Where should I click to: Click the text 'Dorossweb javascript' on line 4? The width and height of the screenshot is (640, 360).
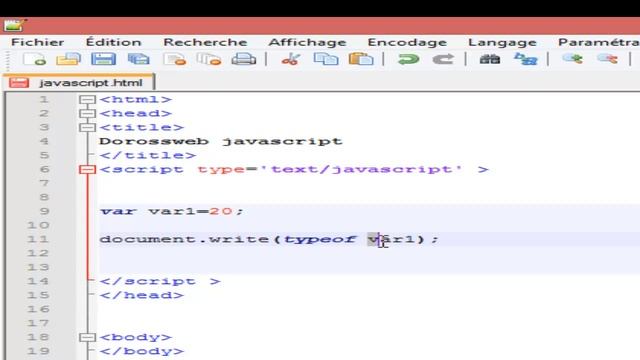[221, 142]
